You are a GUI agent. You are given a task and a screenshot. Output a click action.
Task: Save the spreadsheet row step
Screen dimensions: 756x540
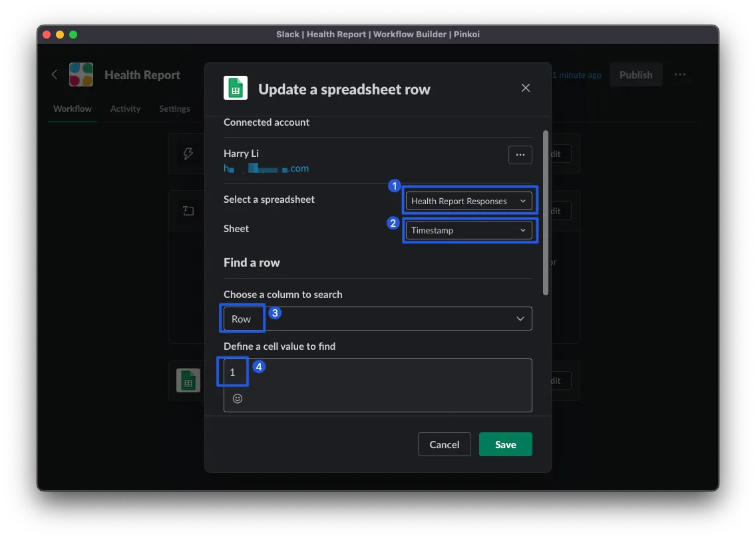pyautogui.click(x=505, y=444)
